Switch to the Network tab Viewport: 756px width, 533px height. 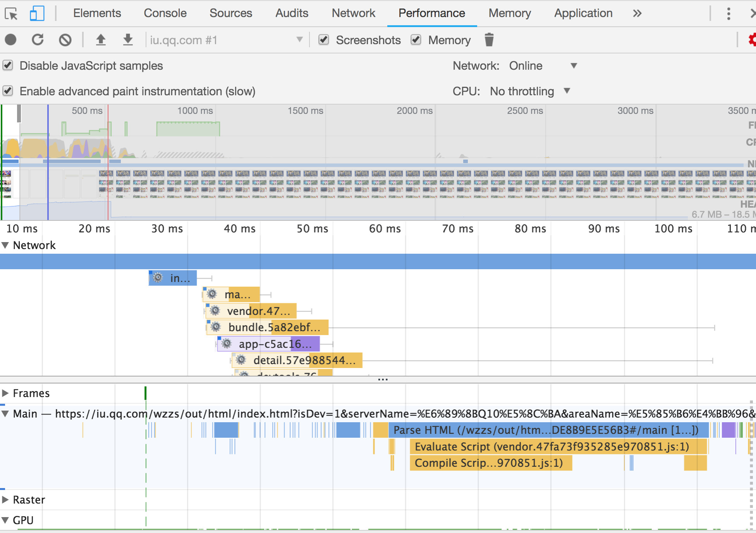tap(353, 13)
